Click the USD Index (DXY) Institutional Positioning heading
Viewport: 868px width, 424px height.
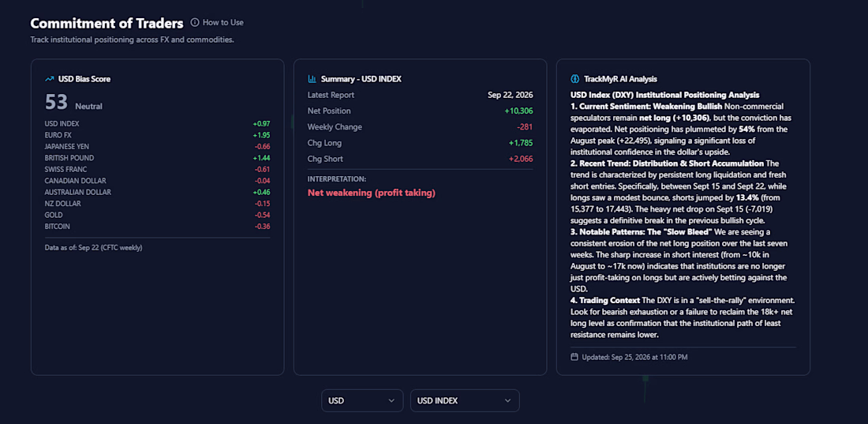point(665,95)
